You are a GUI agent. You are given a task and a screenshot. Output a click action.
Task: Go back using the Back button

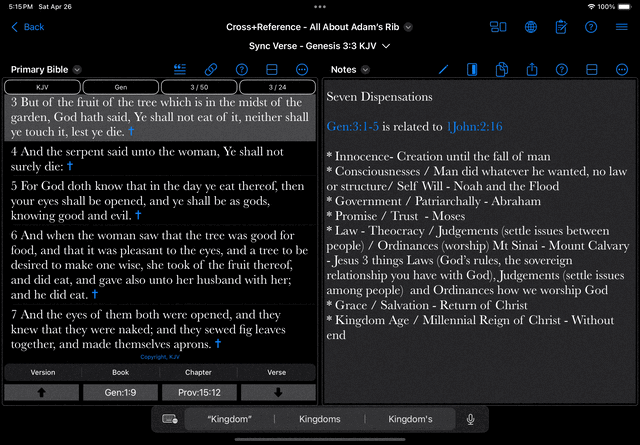click(27, 27)
